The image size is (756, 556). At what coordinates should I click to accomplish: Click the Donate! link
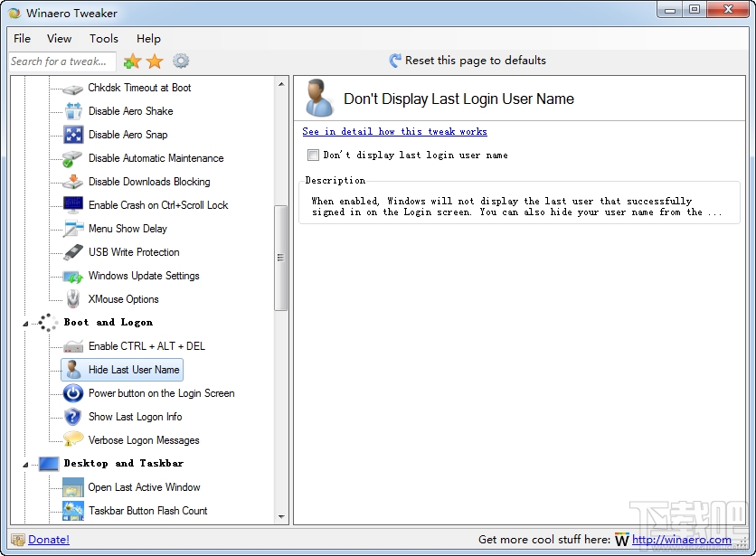[49, 540]
